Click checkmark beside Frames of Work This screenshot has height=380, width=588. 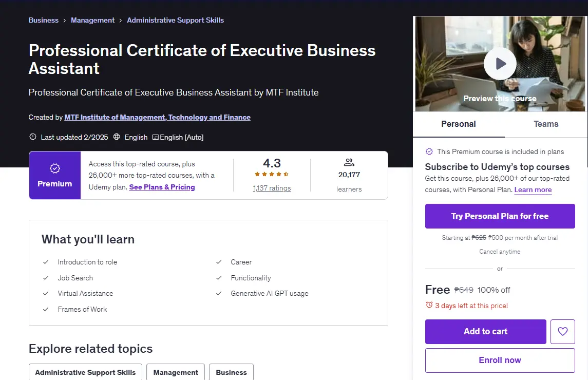[46, 309]
